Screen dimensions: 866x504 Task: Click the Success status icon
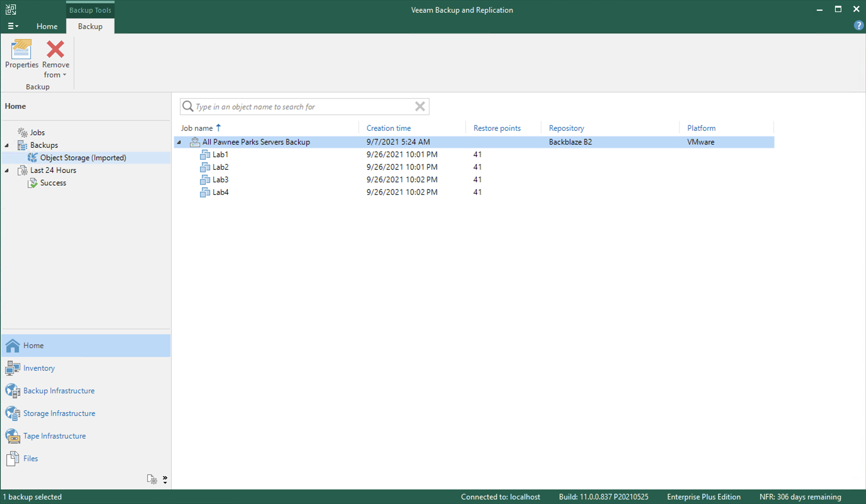[33, 183]
